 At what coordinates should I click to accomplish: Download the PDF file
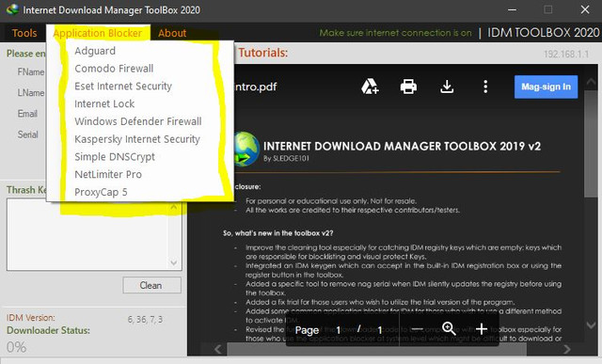[447, 87]
